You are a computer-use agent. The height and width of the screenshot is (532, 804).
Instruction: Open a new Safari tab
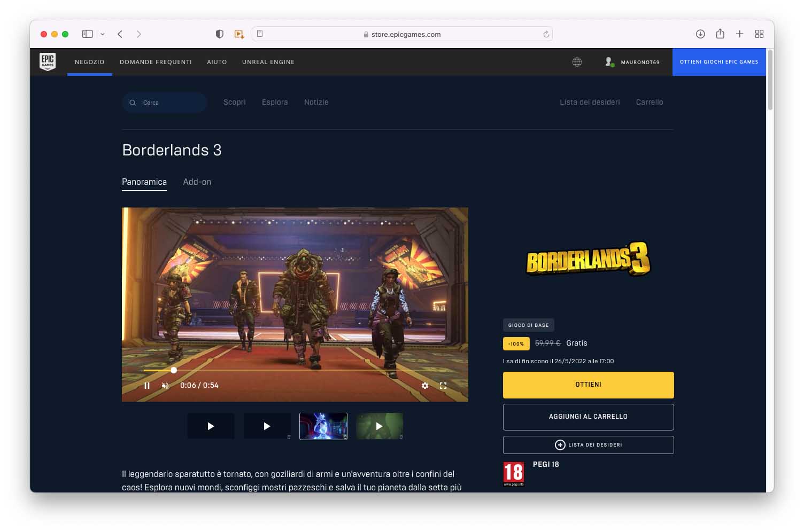[x=740, y=34]
